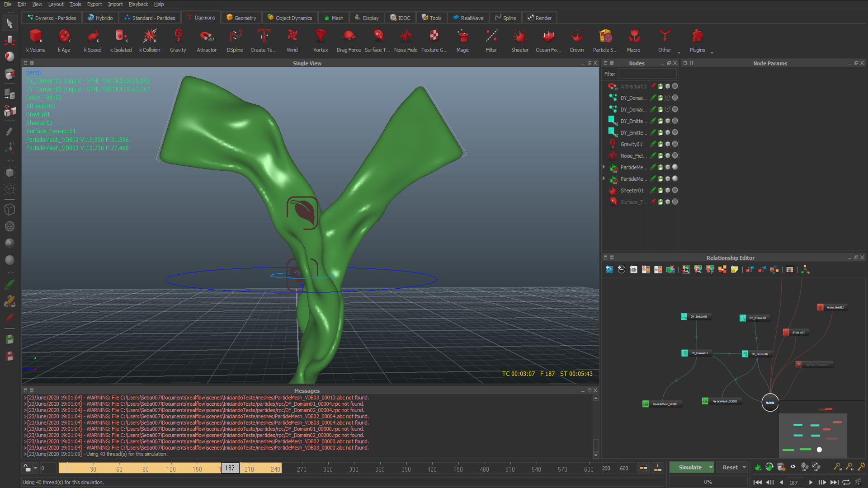Viewport: 868px width, 488px height.
Task: Toggle export save icon for Gravity01
Action: [x=660, y=144]
